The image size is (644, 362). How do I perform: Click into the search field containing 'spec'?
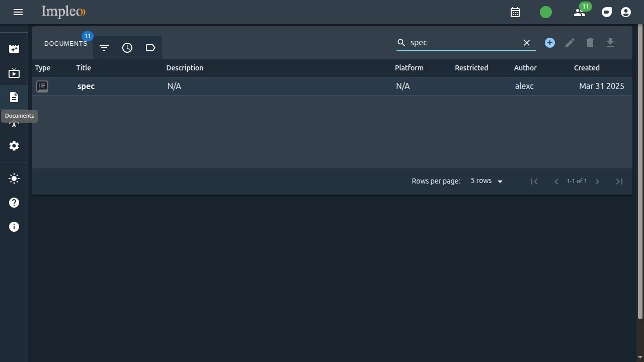[x=464, y=43]
